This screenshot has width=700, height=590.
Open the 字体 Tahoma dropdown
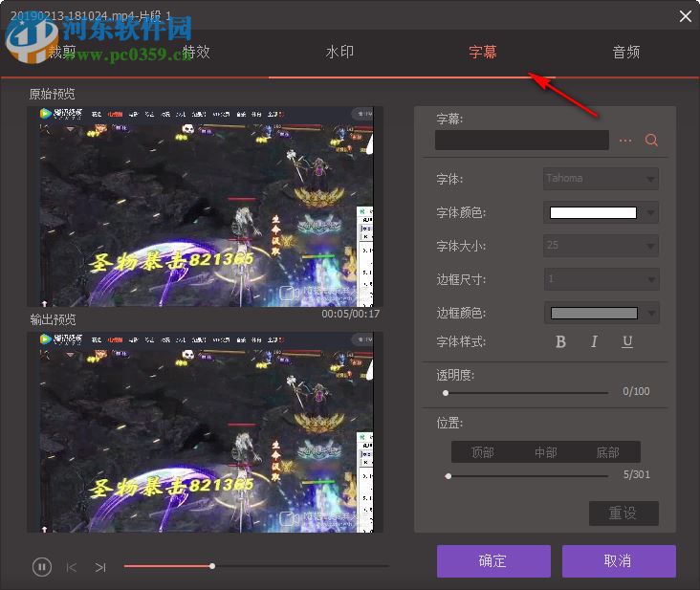[601, 179]
